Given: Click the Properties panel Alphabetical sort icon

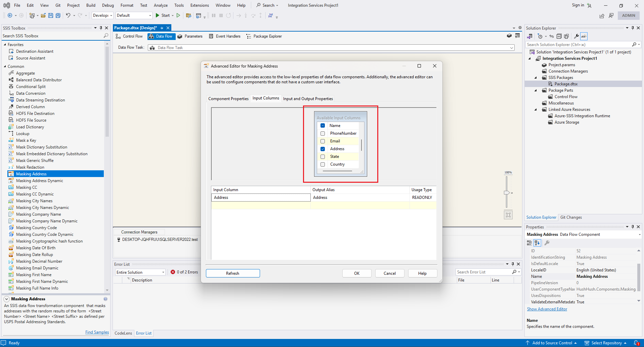Looking at the screenshot, I should (537, 243).
